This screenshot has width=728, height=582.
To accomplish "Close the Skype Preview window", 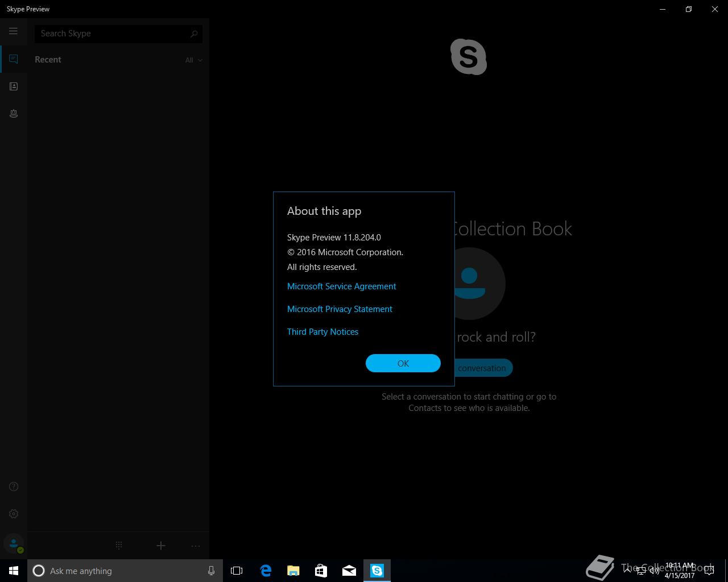I will click(715, 9).
